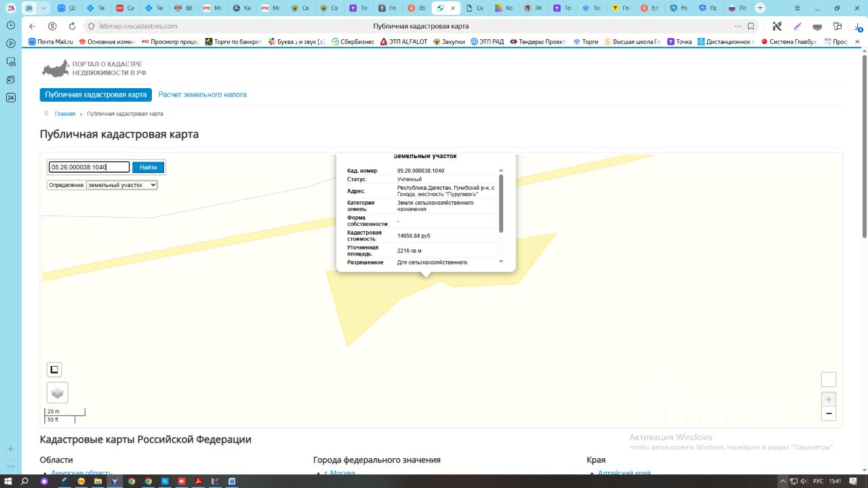Open Windows taskbar search
The width and height of the screenshot is (868, 488).
coord(25,481)
